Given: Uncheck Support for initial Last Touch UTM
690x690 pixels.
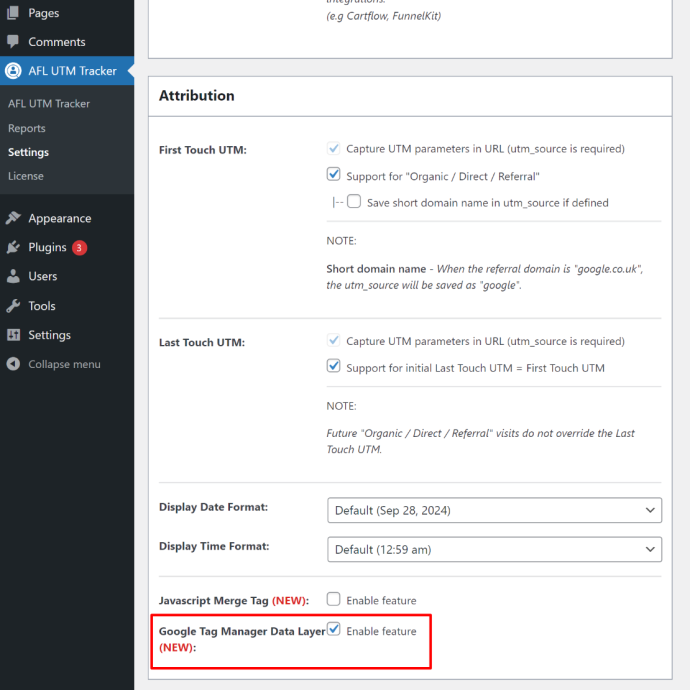Looking at the screenshot, I should click(x=333, y=366).
